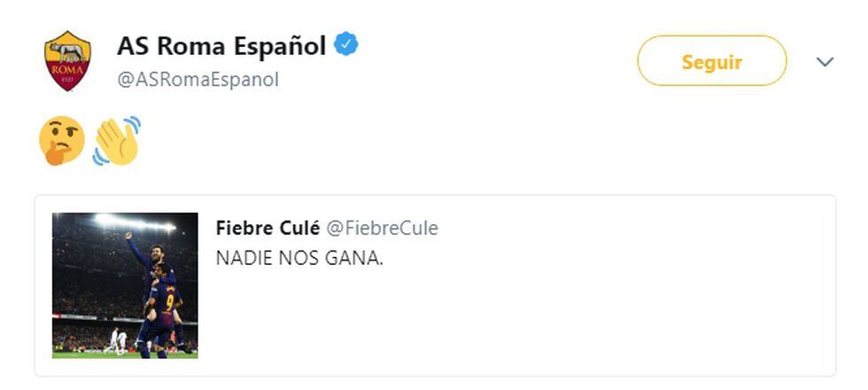868x390 pixels.
Task: Click the white-kit players in the photo
Action: (116, 339)
